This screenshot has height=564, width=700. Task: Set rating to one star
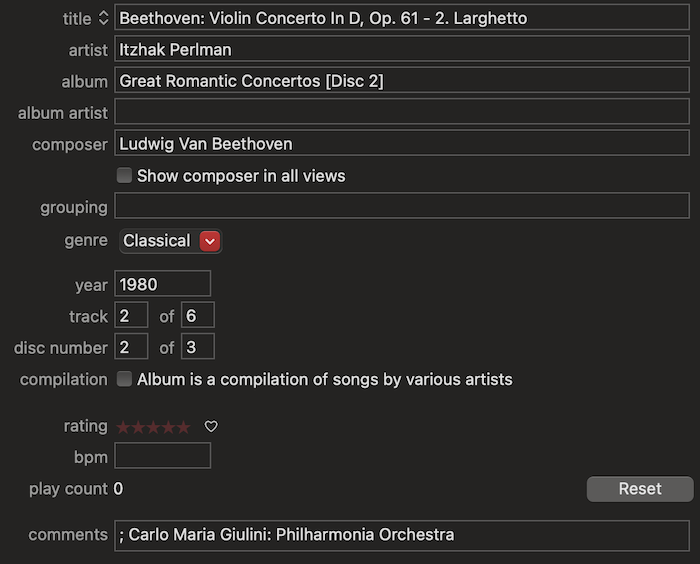[123, 427]
